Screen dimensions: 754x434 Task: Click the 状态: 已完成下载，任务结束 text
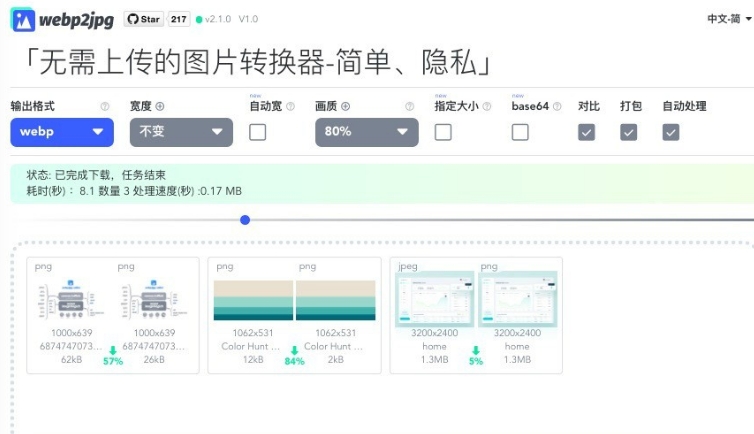[x=96, y=175]
